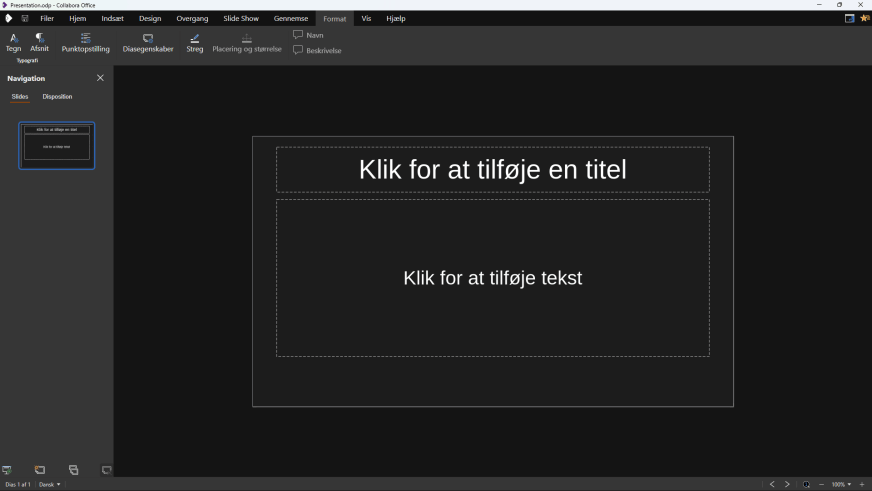Open the 100% zoom level dropdown
Image resolution: width=872 pixels, height=491 pixels.
coord(841,484)
